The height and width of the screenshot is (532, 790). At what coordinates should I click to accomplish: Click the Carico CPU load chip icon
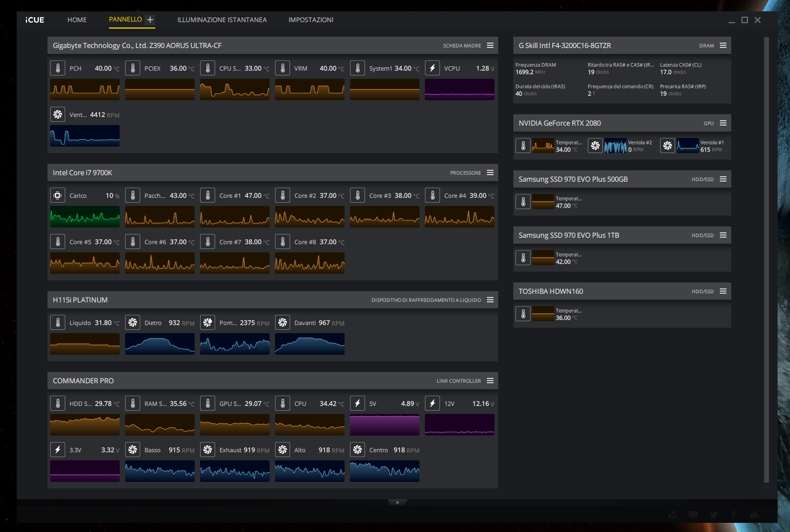click(x=58, y=195)
